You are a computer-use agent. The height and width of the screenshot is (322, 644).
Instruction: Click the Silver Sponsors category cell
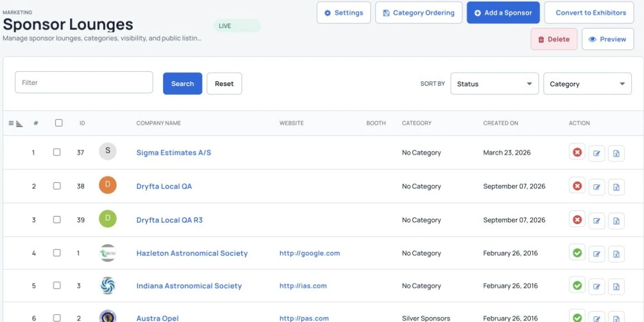pyautogui.click(x=426, y=318)
